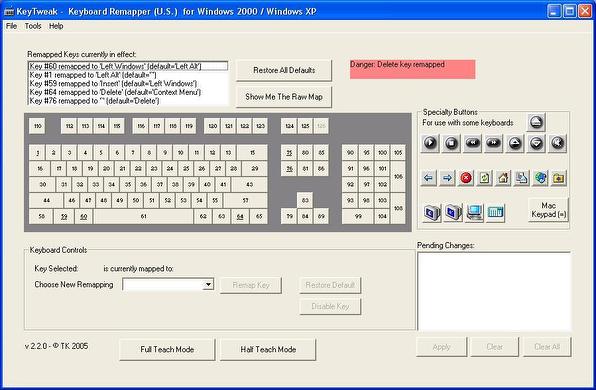Image resolution: width=596 pixels, height=390 pixels.
Task: Start Half Teach Mode
Action: [268, 349]
